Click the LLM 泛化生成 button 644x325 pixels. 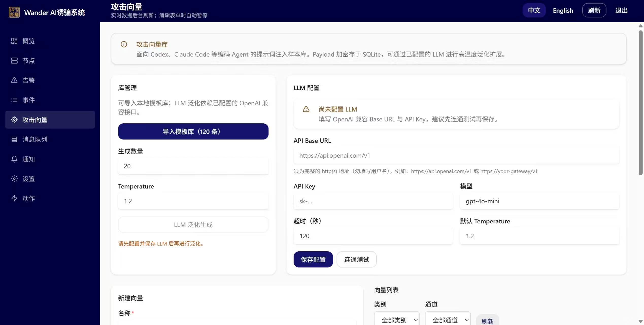click(x=193, y=224)
